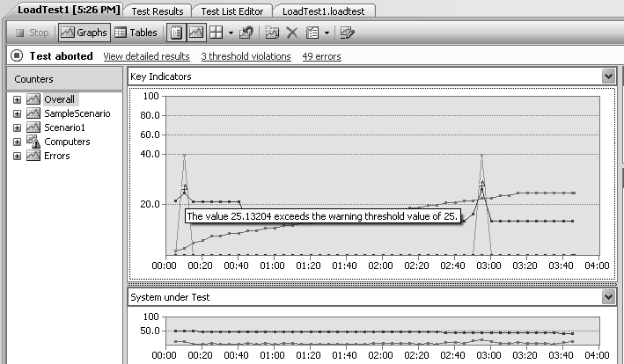Expand the Overall counter node
624x364 pixels.
(17, 99)
